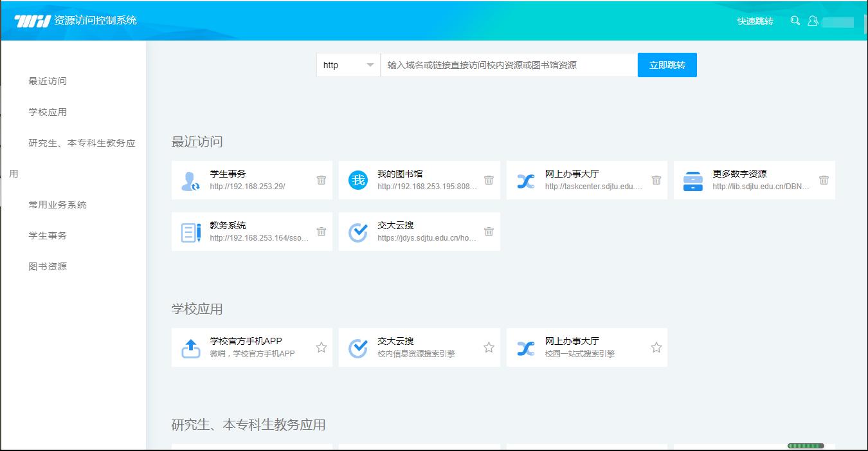868x451 pixels.
Task: Select 图书资源 in the sidebar
Action: tap(48, 266)
